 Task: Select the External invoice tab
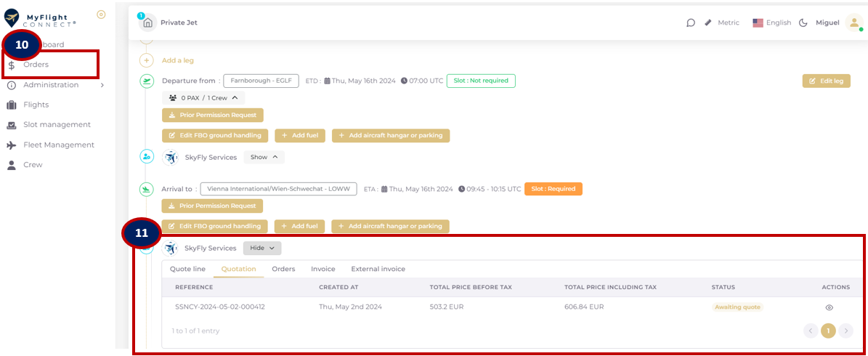(x=378, y=269)
